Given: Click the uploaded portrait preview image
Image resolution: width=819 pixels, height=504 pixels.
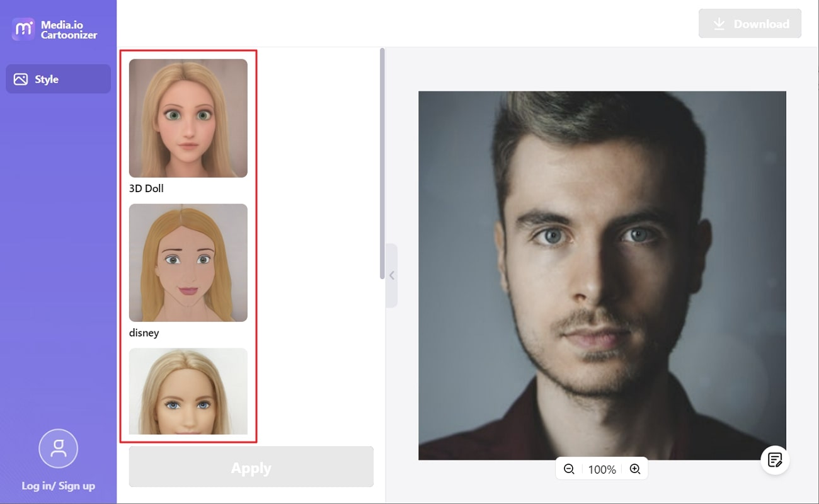Looking at the screenshot, I should (x=602, y=275).
